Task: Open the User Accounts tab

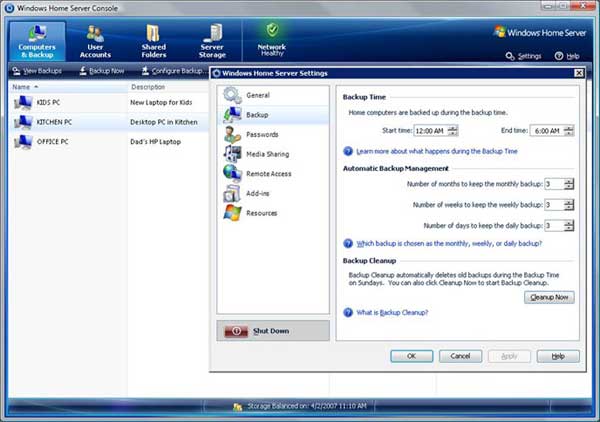Action: [95, 41]
